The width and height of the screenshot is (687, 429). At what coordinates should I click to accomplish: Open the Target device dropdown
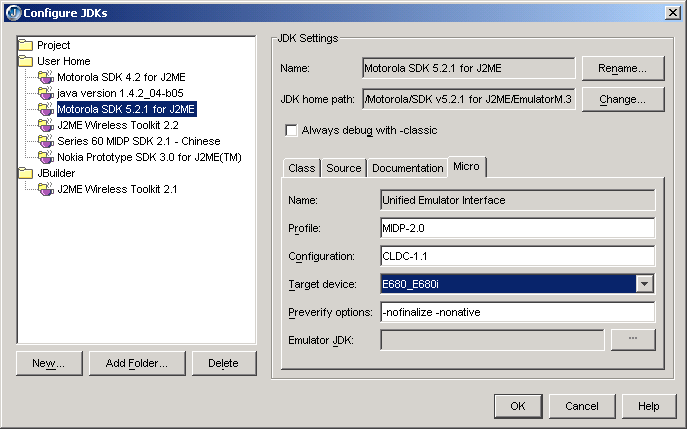click(644, 284)
